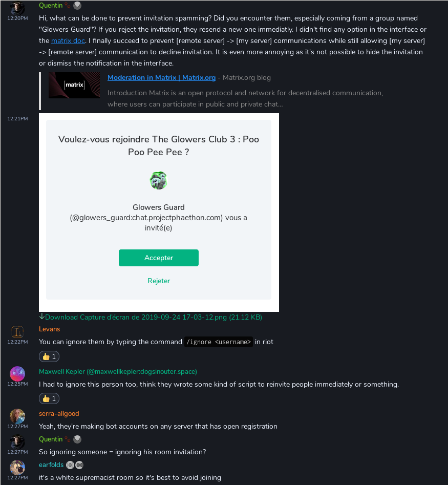
Task: Click the Rejeter link in invitation
Action: coord(159,281)
